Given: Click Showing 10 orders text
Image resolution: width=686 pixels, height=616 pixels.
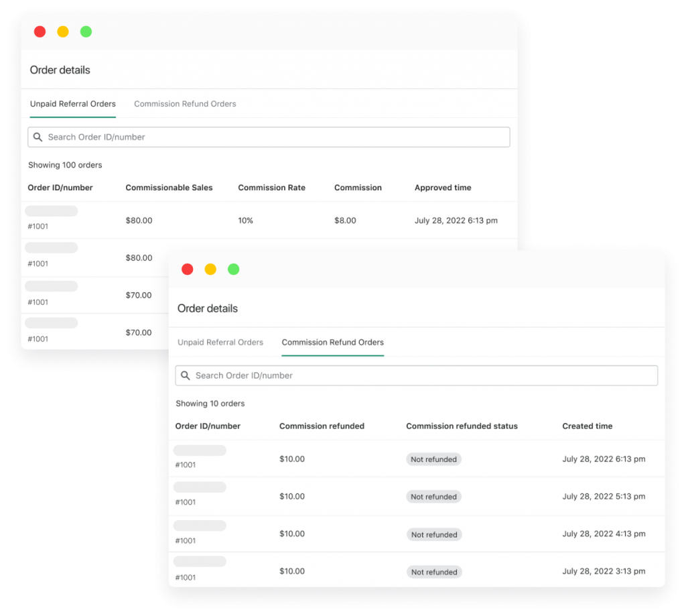Looking at the screenshot, I should coord(210,404).
